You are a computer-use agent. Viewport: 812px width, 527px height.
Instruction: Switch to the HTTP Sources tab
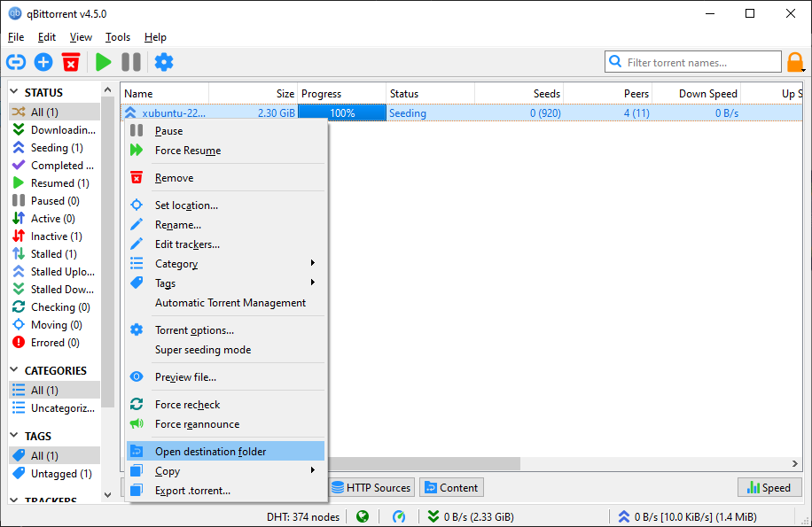371,487
